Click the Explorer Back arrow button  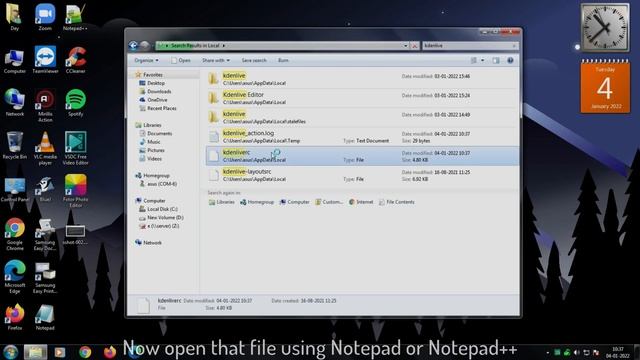point(133,45)
